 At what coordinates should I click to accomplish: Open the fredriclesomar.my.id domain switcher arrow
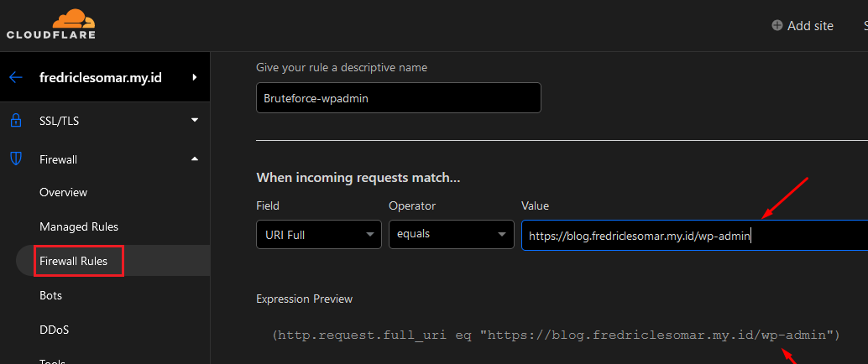point(195,78)
